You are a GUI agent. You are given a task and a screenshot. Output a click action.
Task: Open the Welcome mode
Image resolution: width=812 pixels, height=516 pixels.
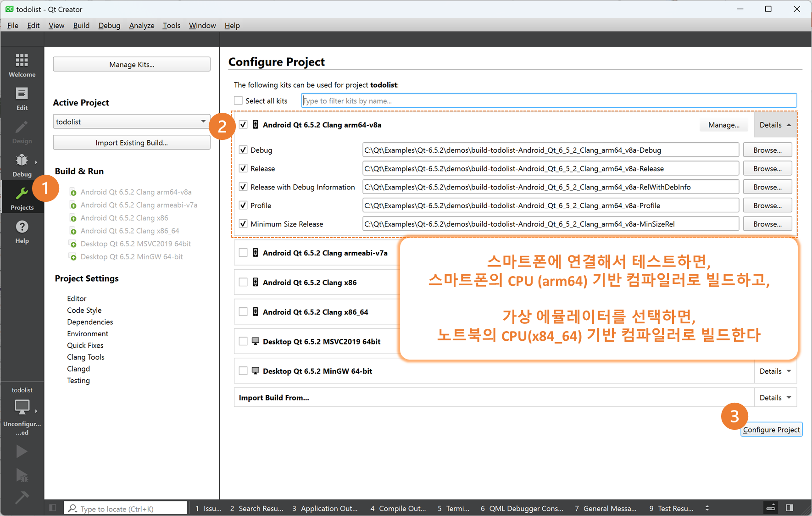pyautogui.click(x=22, y=65)
